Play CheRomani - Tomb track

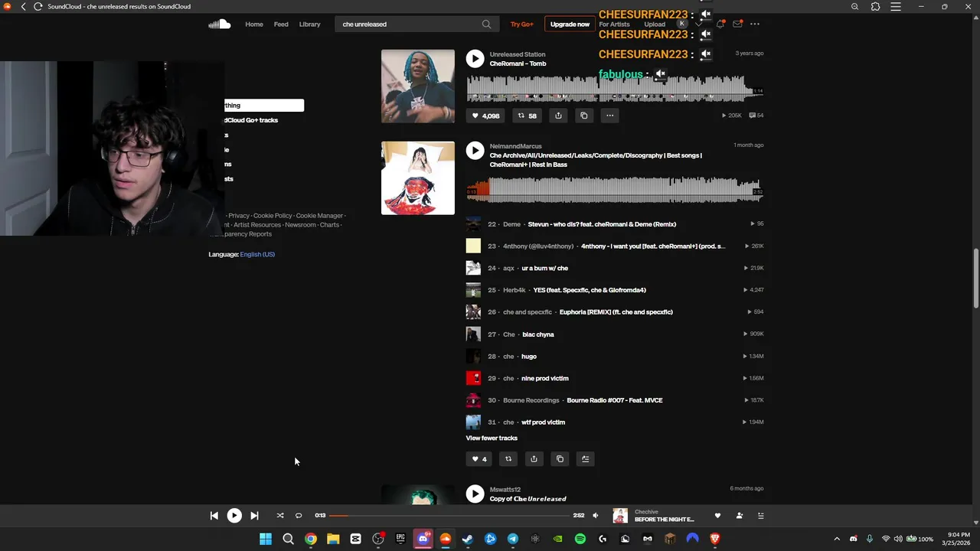point(475,59)
